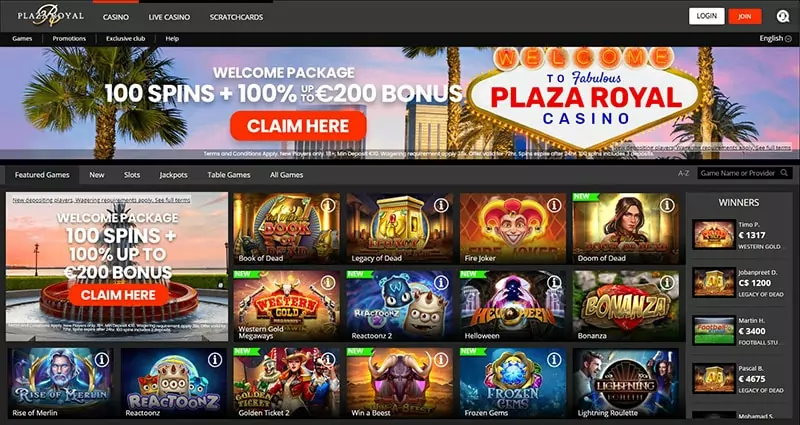Click search magnifier icon in game search
Screen dimensions: 800x425
click(x=785, y=173)
